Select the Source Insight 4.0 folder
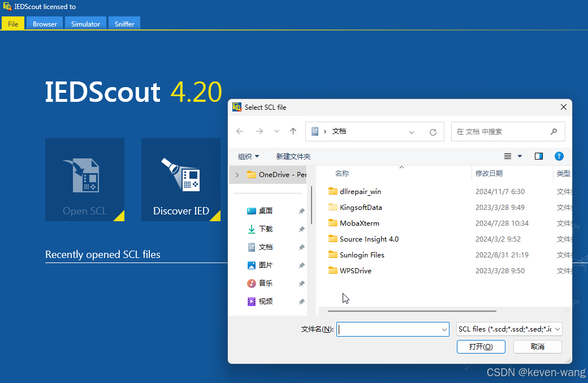This screenshot has height=383, width=588. pyautogui.click(x=369, y=239)
